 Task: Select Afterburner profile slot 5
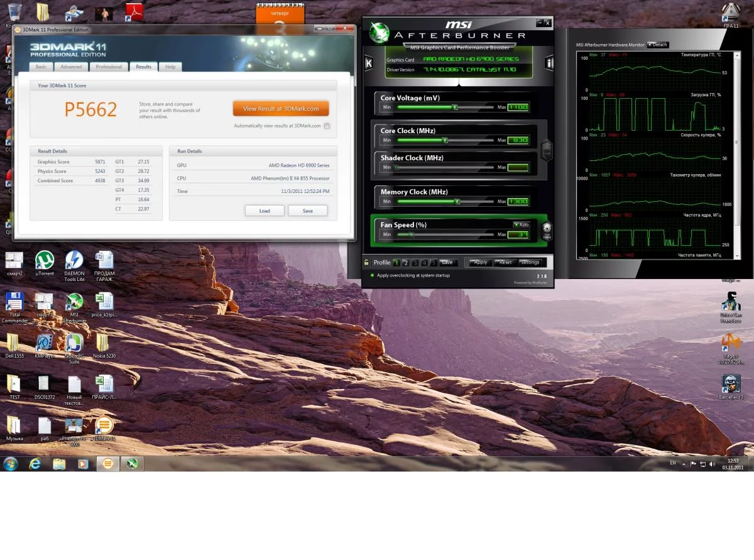pos(434,263)
